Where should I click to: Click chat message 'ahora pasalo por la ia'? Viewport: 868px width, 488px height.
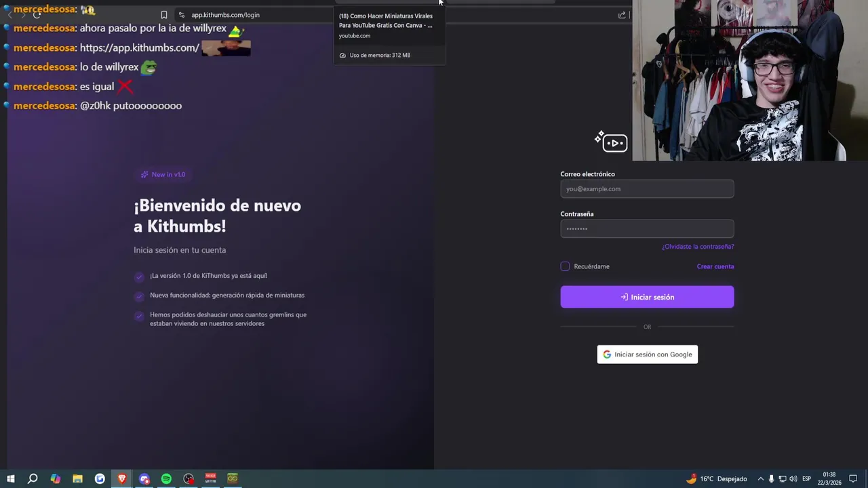153,28
